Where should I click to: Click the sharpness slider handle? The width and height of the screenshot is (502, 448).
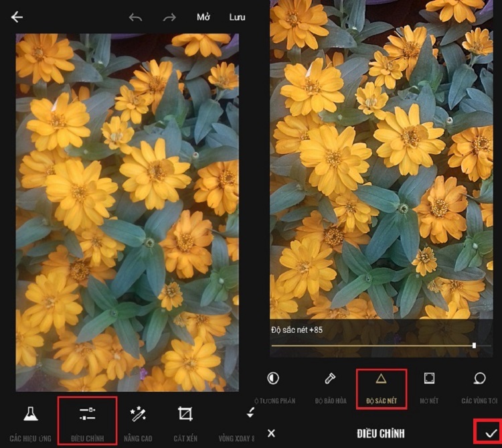click(474, 346)
